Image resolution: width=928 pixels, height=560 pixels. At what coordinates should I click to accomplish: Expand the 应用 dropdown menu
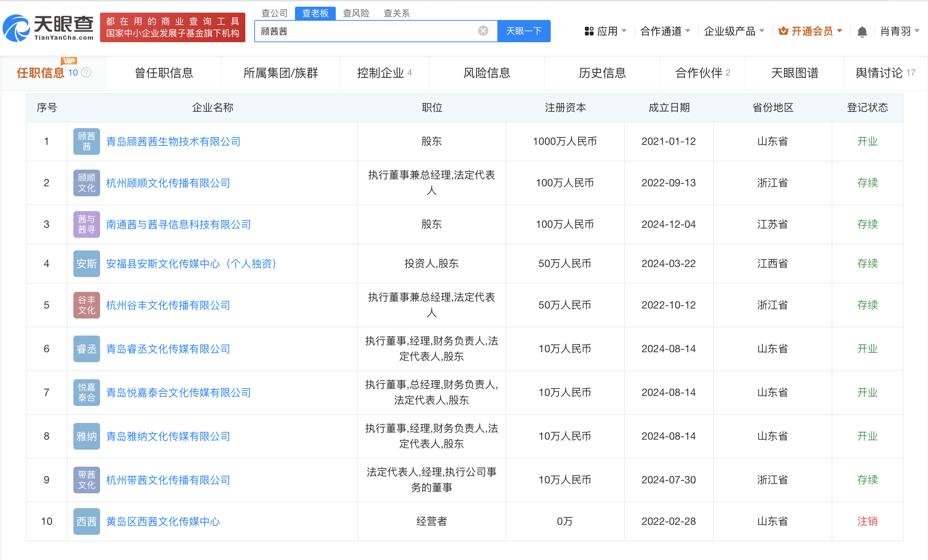606,31
